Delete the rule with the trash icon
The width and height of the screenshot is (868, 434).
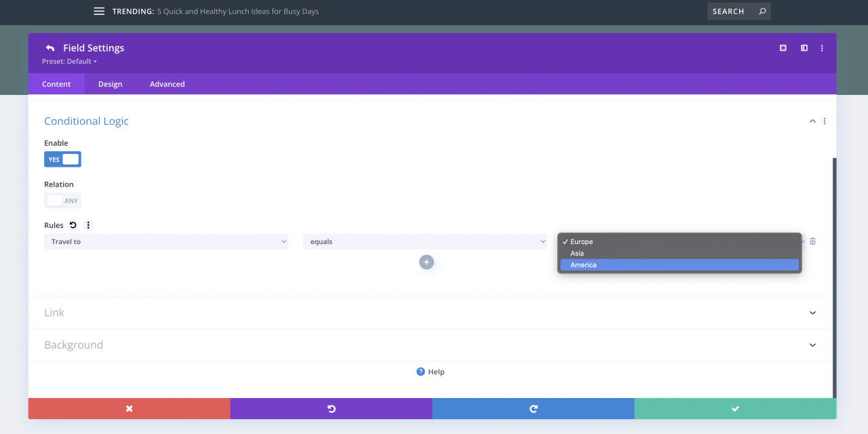[x=813, y=241]
